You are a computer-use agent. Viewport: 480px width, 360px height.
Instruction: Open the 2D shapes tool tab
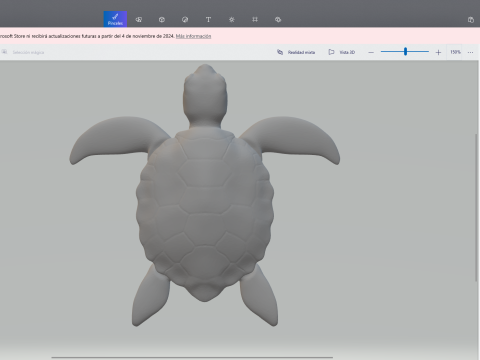pos(139,20)
